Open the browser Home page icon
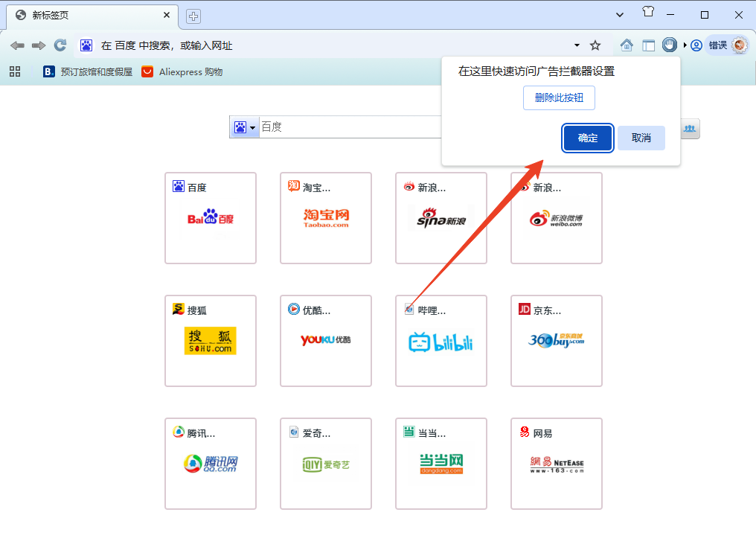The width and height of the screenshot is (756, 553). pyautogui.click(x=627, y=45)
